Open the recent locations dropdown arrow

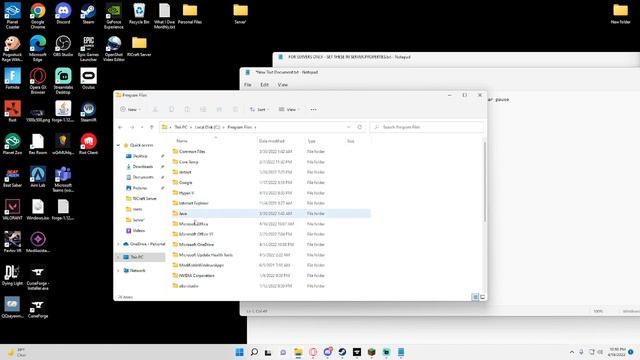pyautogui.click(x=142, y=127)
